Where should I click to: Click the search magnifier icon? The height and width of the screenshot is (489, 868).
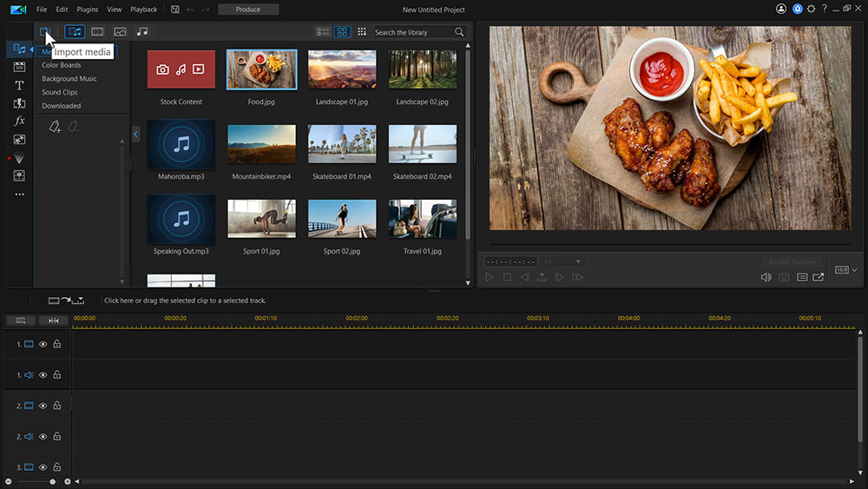(x=459, y=32)
